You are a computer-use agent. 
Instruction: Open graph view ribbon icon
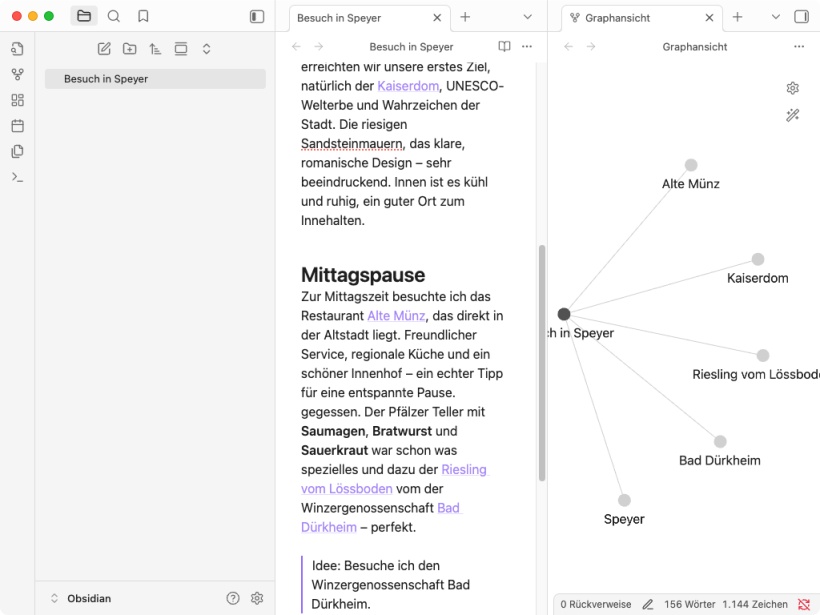17,74
